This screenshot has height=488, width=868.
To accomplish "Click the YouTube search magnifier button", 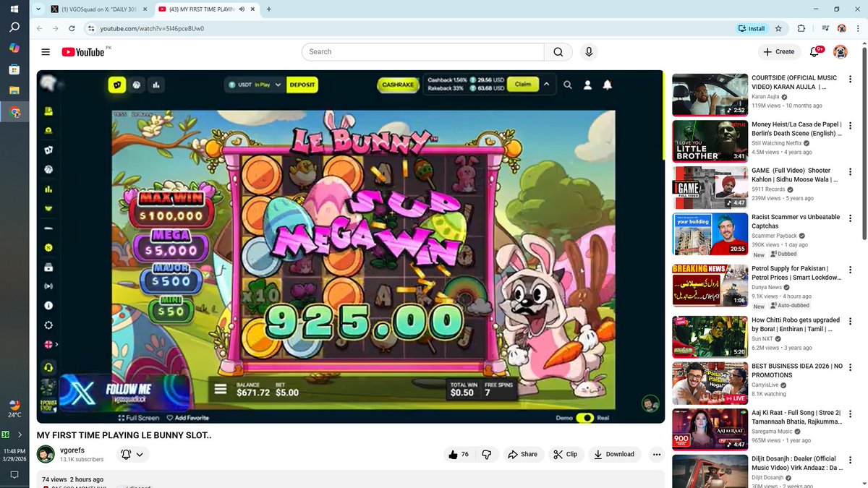I will (x=558, y=52).
